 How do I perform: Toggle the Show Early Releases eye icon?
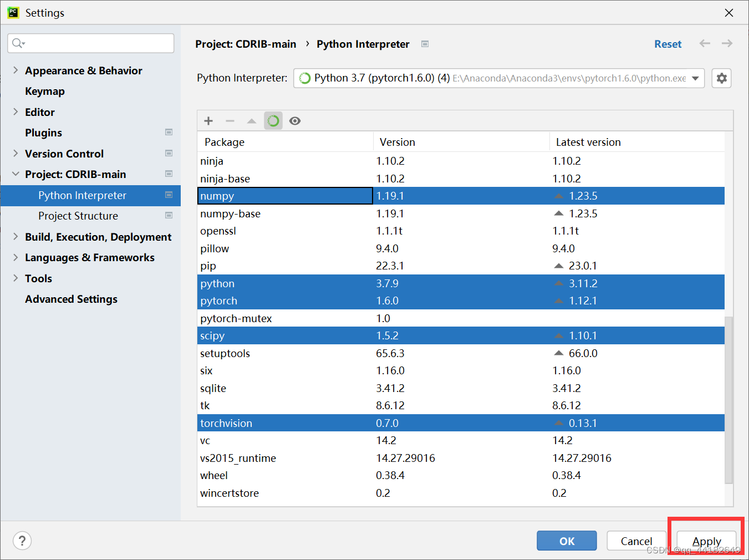tap(294, 120)
